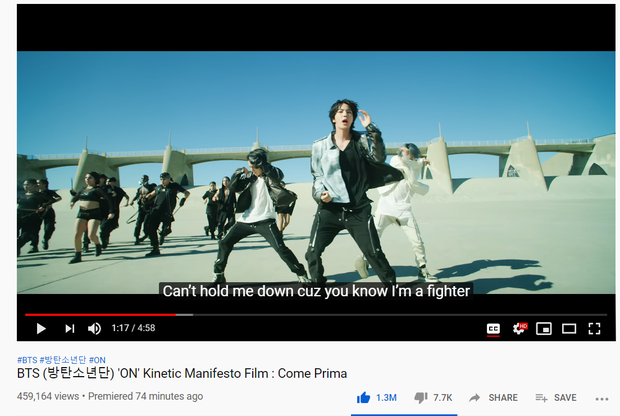Open the Korean #방탄소년단 hashtag

(62, 360)
